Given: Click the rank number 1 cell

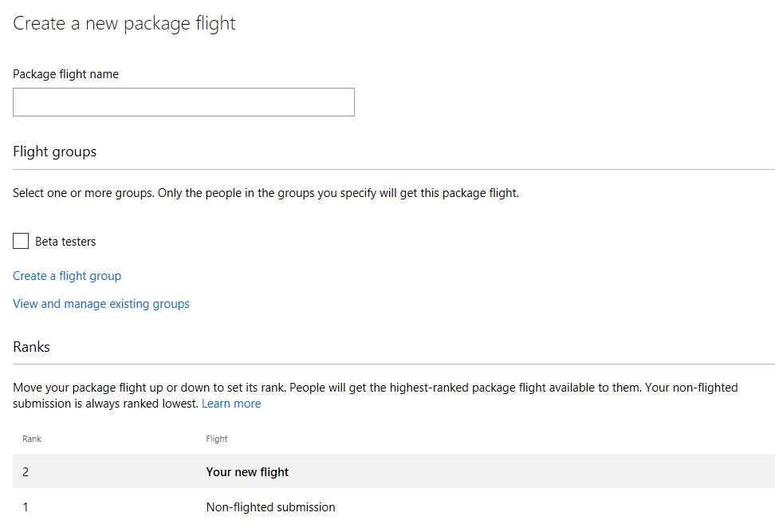Looking at the screenshot, I should point(24,506).
